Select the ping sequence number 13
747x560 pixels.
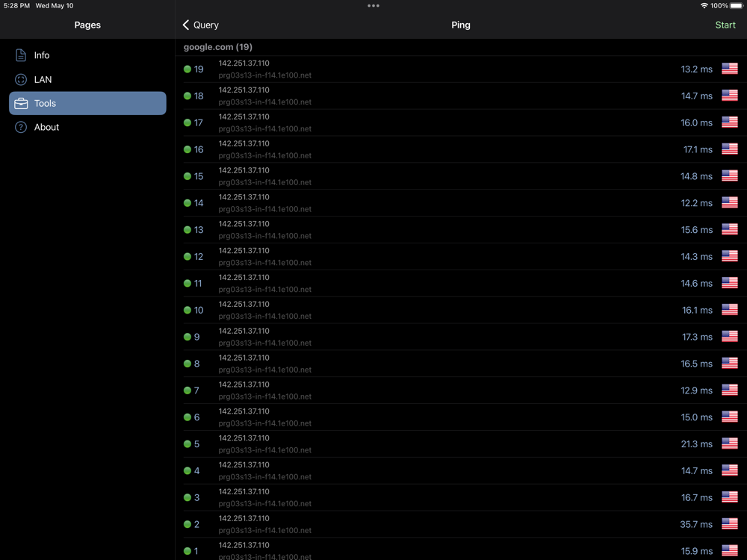pos(199,229)
